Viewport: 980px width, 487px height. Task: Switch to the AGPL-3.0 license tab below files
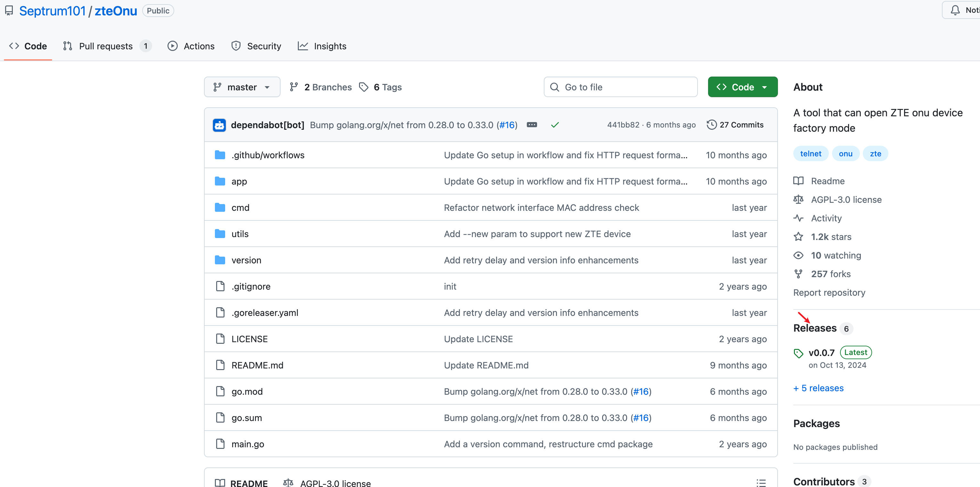(327, 483)
